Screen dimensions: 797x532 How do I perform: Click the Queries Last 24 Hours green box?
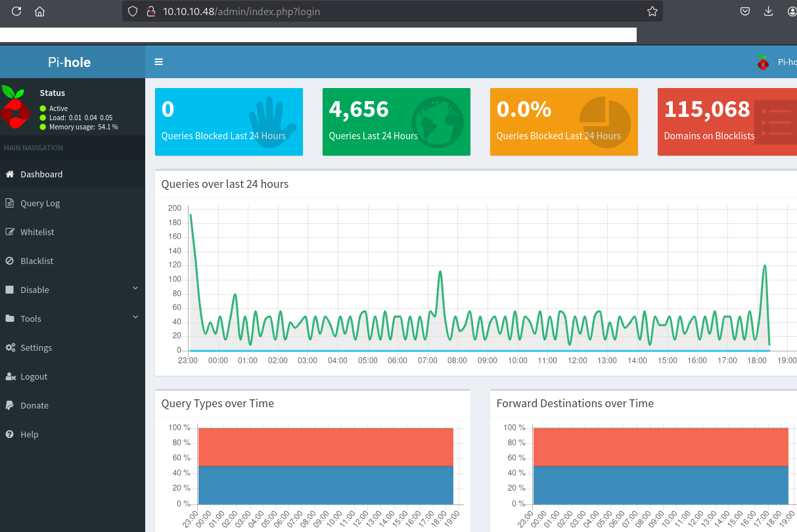point(396,122)
